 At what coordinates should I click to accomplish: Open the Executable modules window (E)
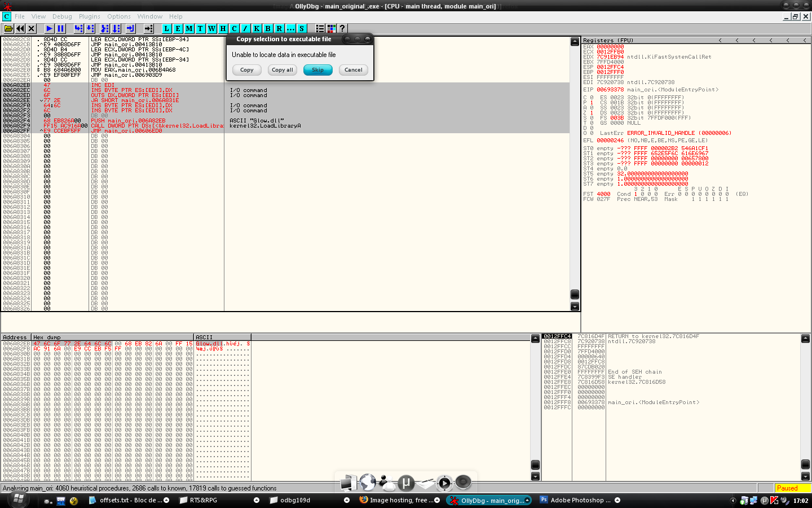(178, 28)
